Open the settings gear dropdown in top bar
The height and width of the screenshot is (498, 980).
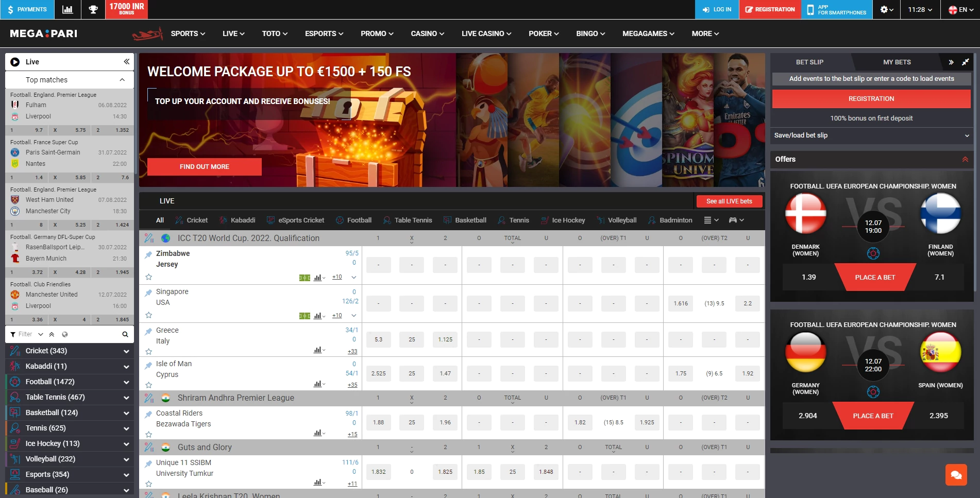click(x=886, y=9)
